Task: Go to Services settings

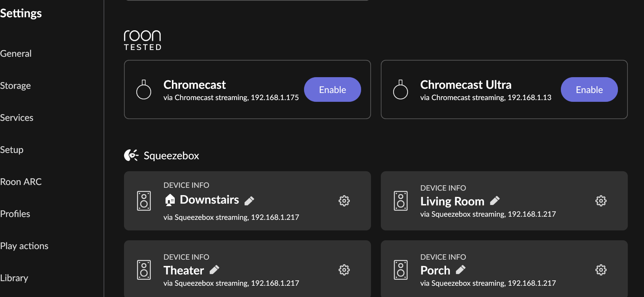Action: coord(17,118)
